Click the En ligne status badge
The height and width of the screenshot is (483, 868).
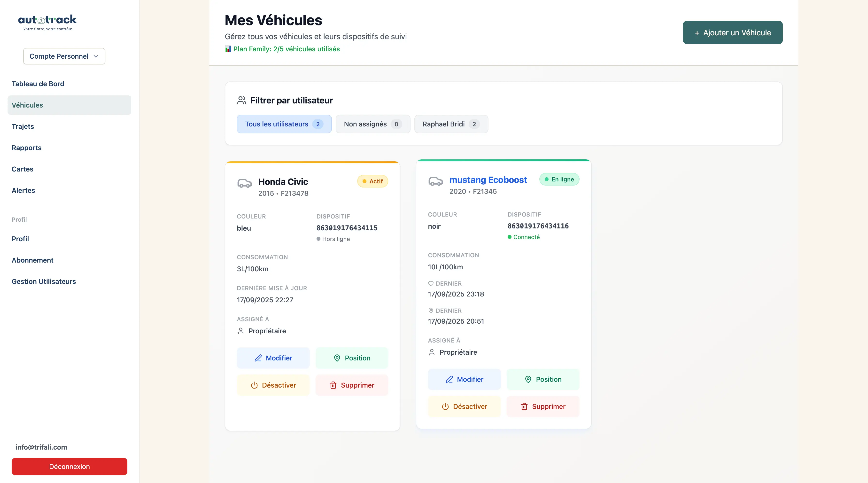click(x=559, y=179)
